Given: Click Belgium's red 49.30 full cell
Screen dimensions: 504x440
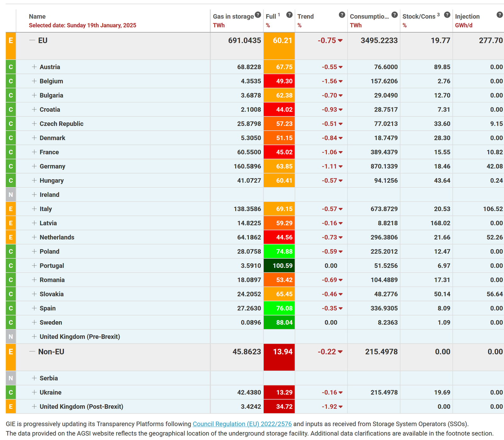Looking at the screenshot, I should click(x=279, y=81).
